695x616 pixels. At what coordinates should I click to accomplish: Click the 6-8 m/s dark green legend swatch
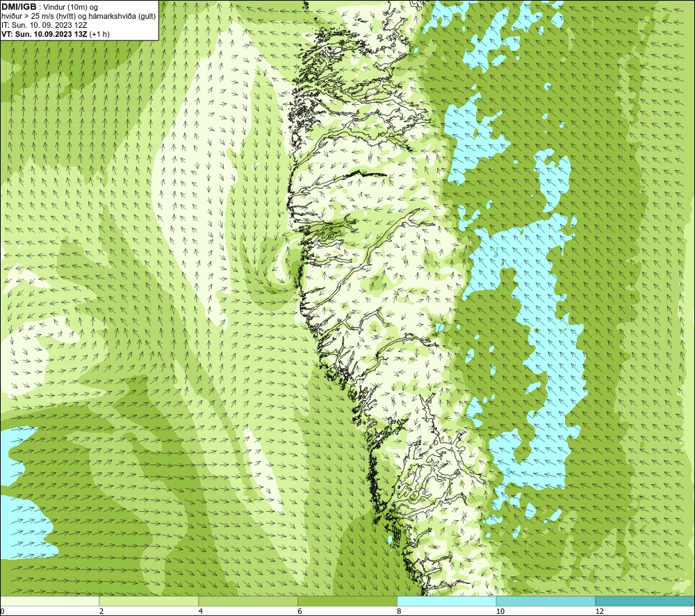point(347,601)
